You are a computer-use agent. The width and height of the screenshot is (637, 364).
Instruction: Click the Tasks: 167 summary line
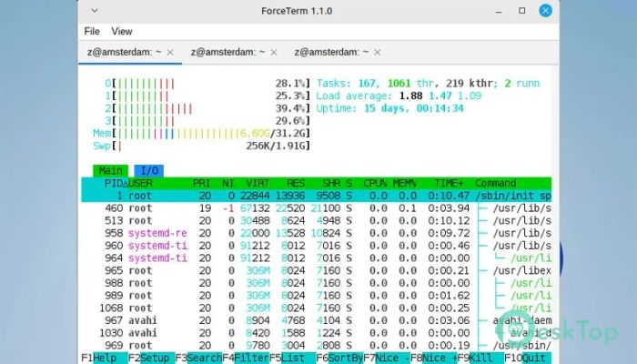pyautogui.click(x=429, y=84)
